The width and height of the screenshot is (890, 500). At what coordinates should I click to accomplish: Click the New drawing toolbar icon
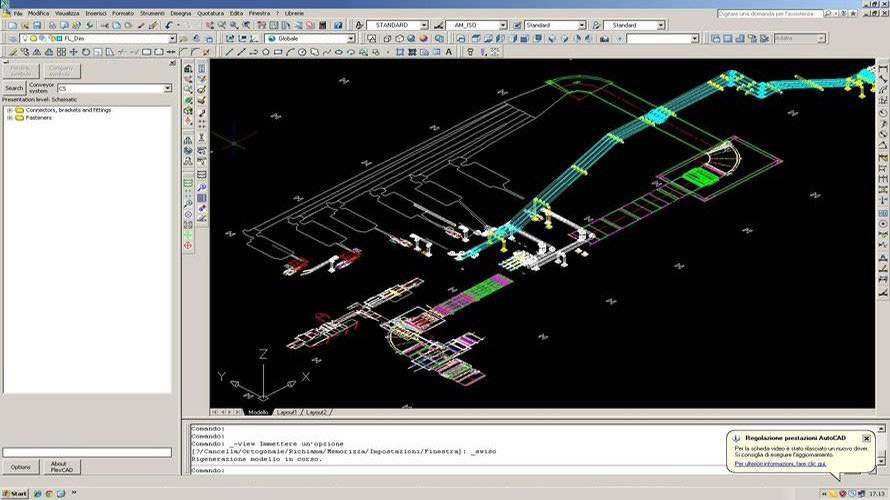click(x=12, y=25)
